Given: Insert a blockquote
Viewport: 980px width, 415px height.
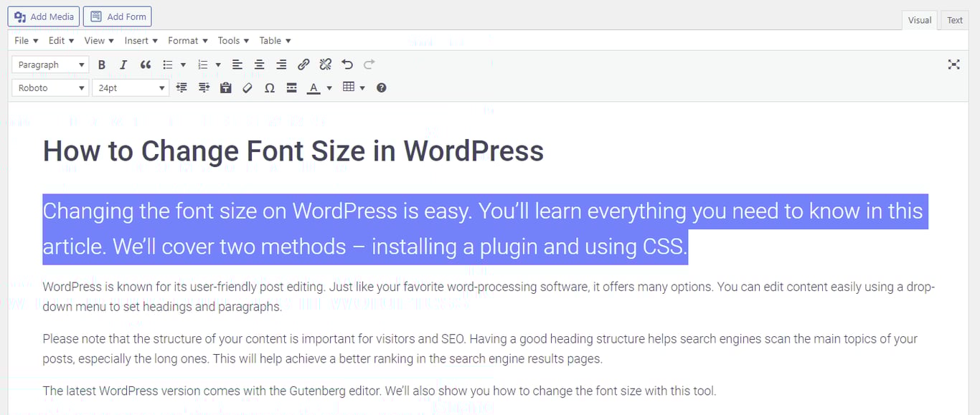Looking at the screenshot, I should (x=146, y=65).
